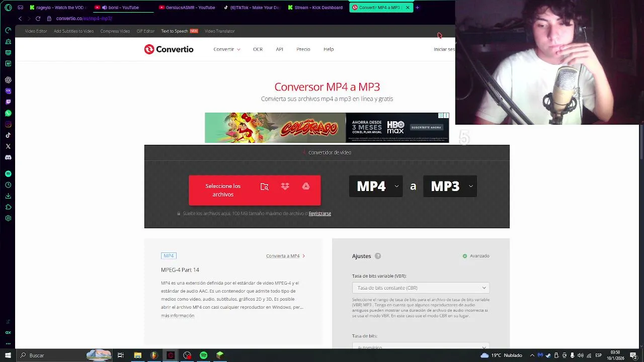Open Task View on the taskbar
The image size is (644, 362).
click(121, 355)
